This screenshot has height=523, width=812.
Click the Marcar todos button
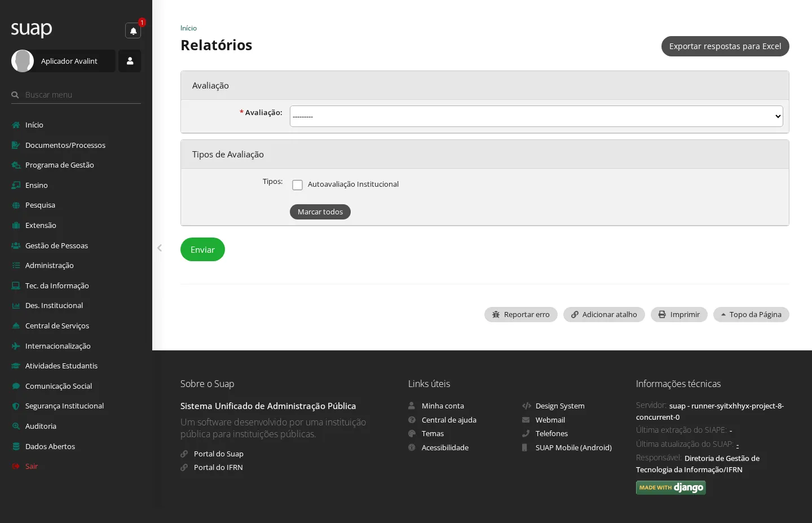[320, 212]
